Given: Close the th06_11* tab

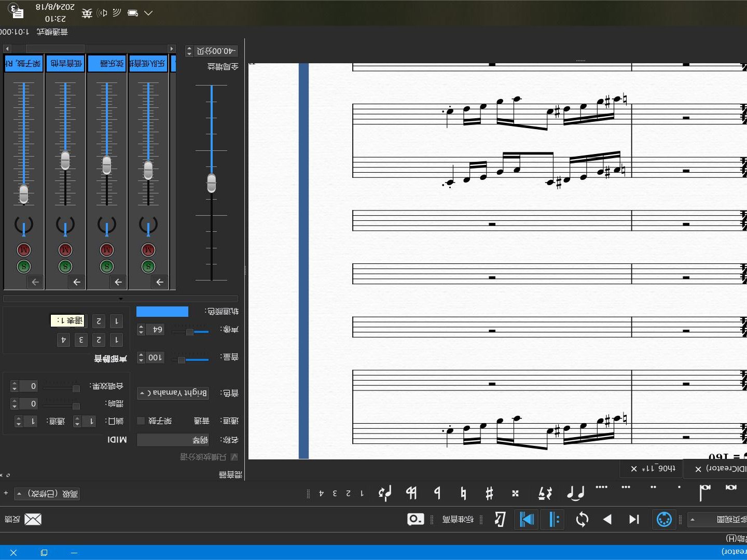Looking at the screenshot, I should click(633, 469).
